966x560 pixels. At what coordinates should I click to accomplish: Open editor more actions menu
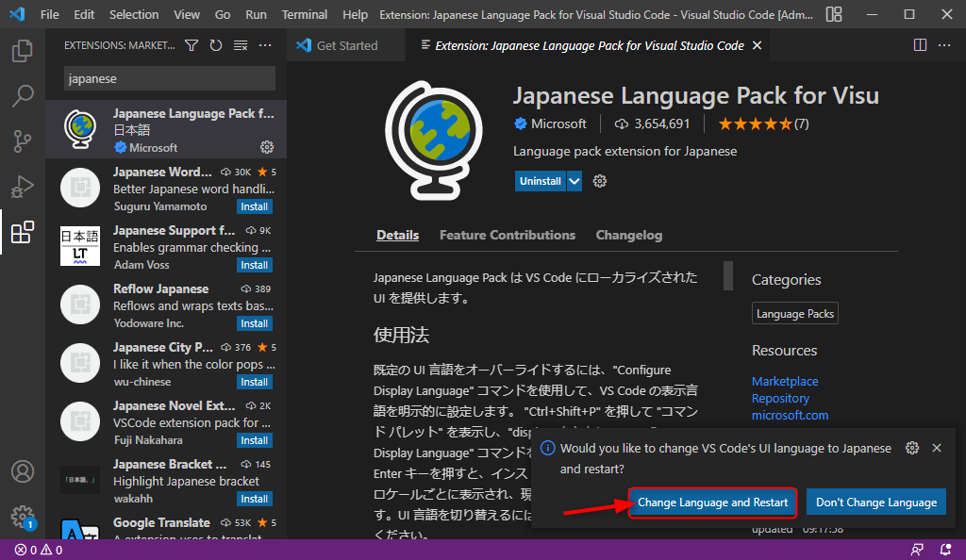point(943,45)
